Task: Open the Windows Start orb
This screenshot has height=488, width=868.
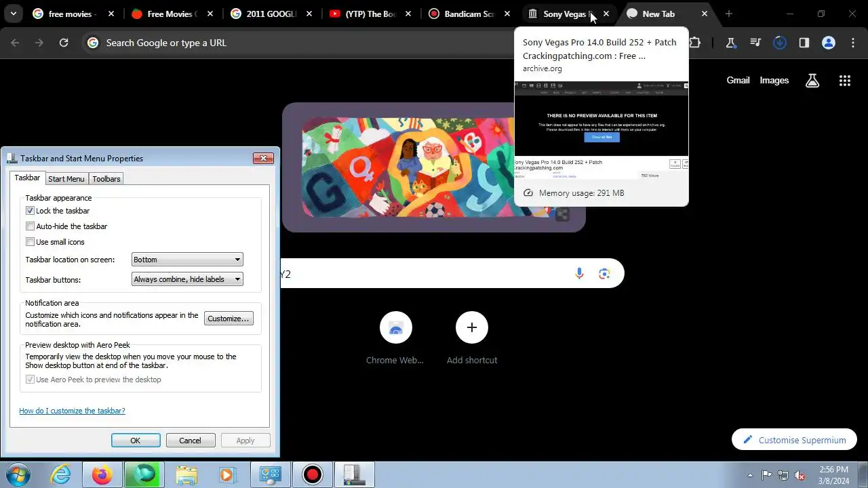Action: coord(18,474)
